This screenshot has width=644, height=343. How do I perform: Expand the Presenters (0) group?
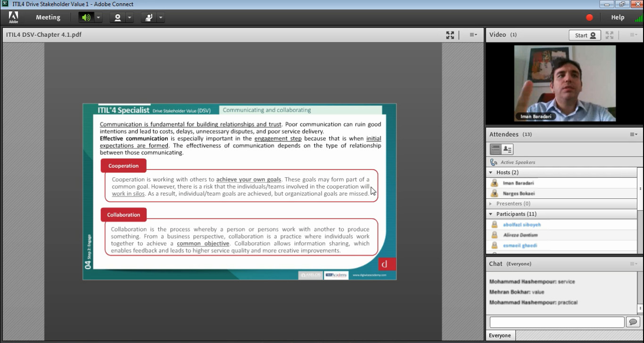click(x=491, y=204)
